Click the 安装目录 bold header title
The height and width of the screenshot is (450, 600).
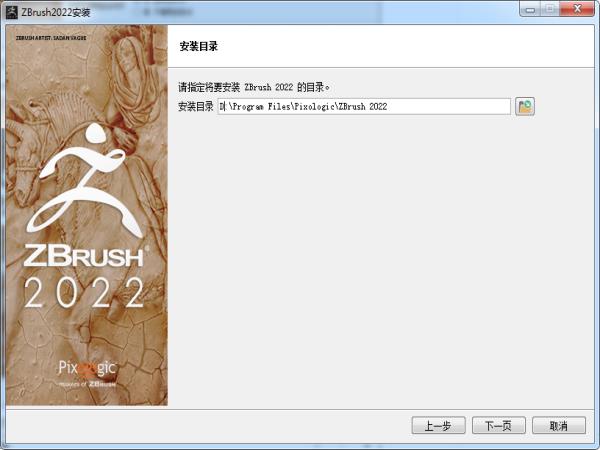pos(198,47)
